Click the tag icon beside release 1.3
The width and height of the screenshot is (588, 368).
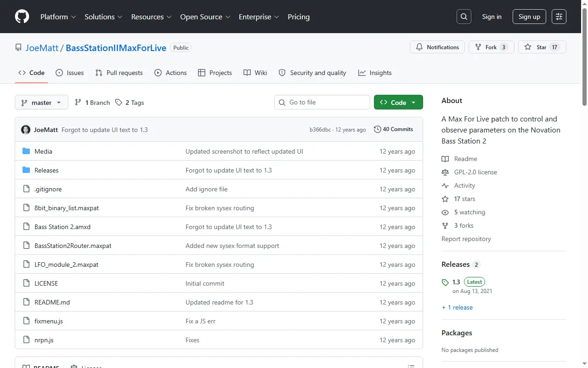point(445,282)
